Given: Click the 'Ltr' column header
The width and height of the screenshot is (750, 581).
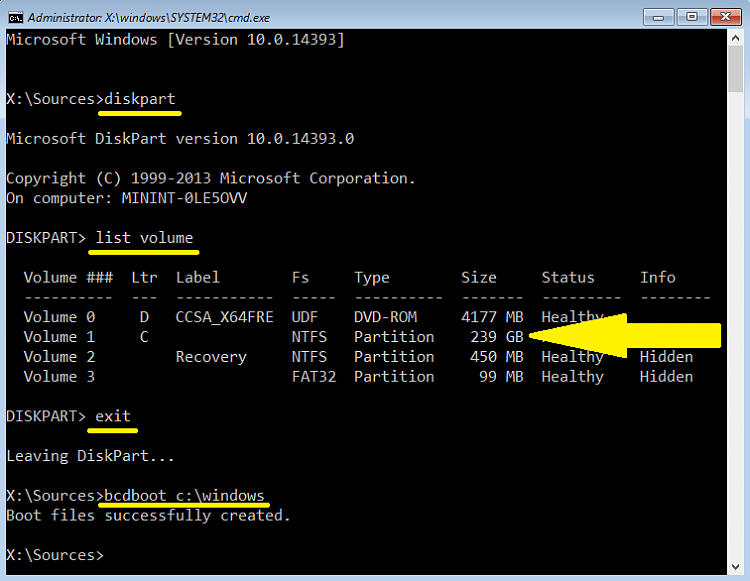Looking at the screenshot, I should 144,277.
